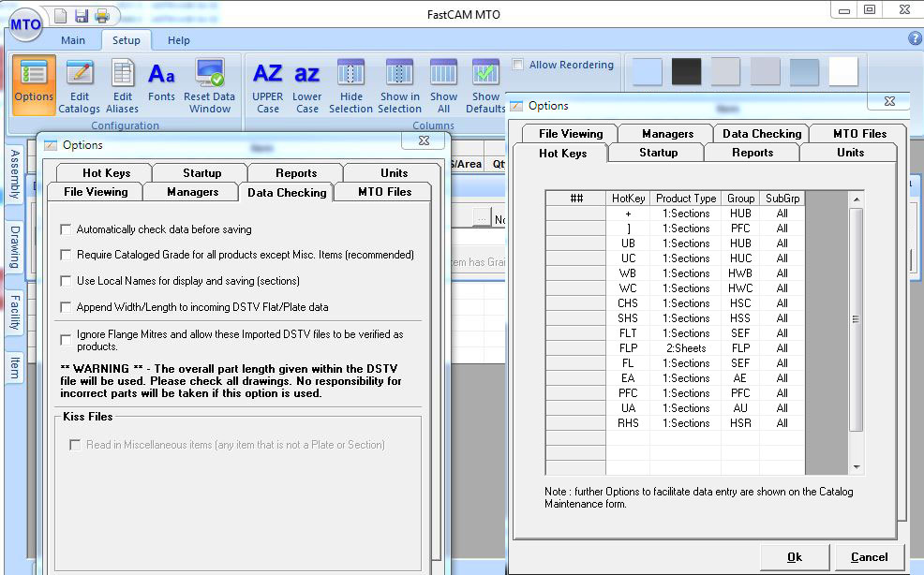Viewport: 924px width, 575px height.
Task: Open File Viewing tab in right Options dialog
Action: click(x=571, y=134)
